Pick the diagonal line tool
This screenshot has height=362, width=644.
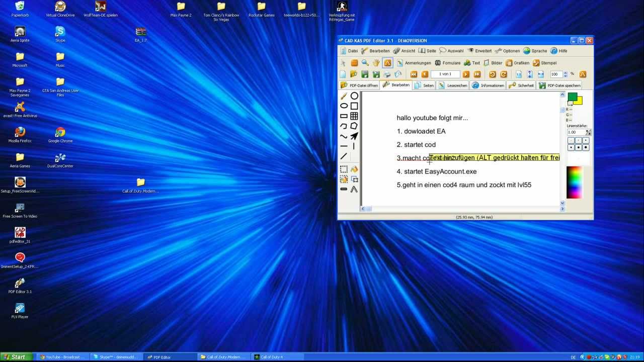[344, 156]
